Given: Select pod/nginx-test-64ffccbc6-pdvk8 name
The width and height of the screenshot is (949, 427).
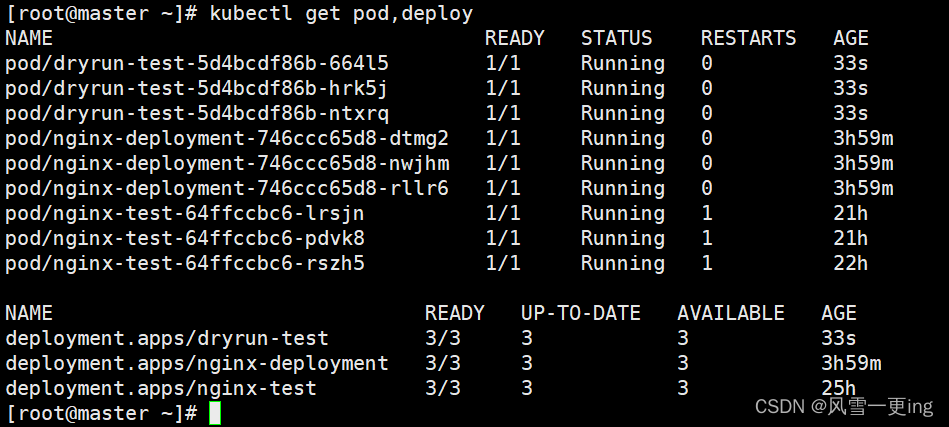Looking at the screenshot, I should coord(185,238).
